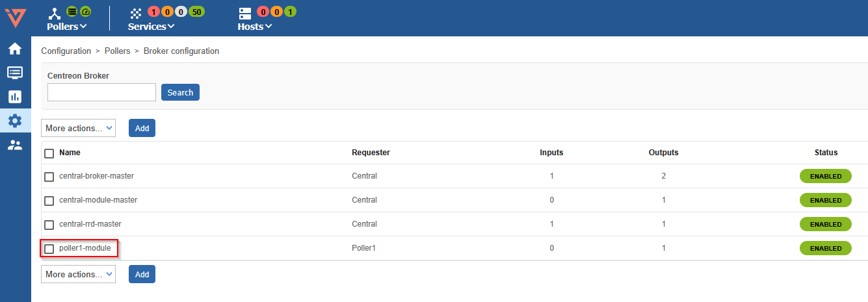Expand the Pollers top menu
Screen dimensions: 868x302
[67, 27]
